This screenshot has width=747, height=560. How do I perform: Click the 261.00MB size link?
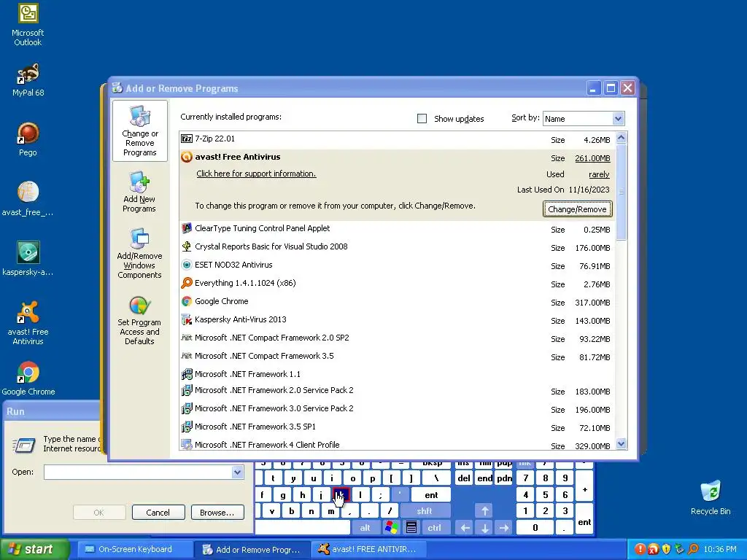592,158
